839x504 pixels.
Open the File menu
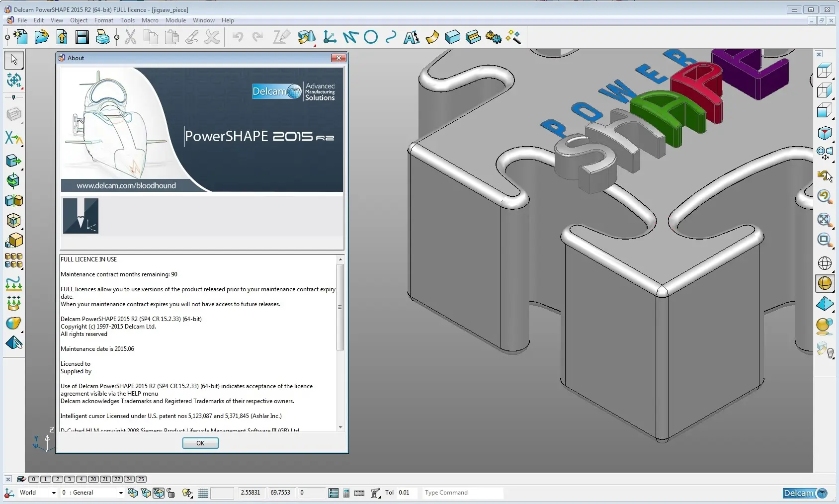tap(22, 20)
